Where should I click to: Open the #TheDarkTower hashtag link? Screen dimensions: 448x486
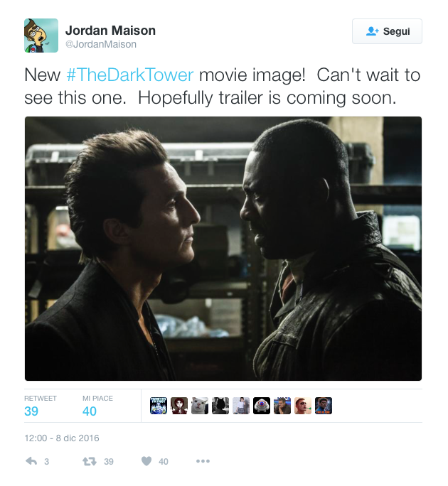[130, 75]
